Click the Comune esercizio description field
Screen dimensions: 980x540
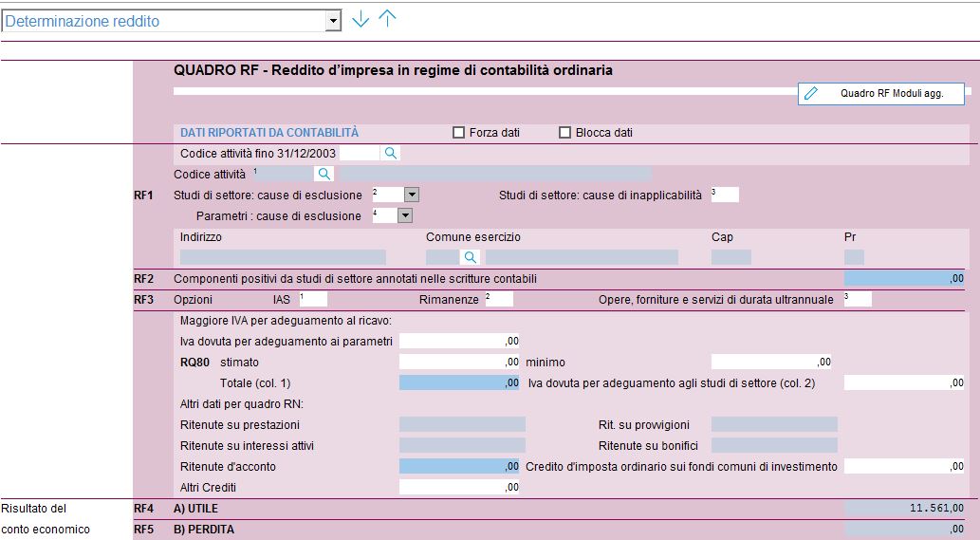pos(582,257)
